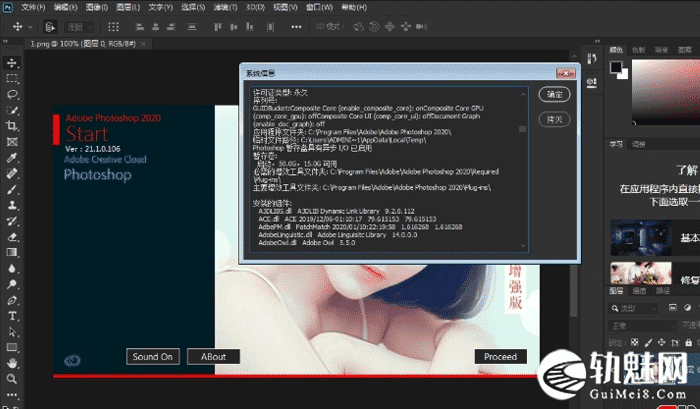Click the Align left edges icon in options bar
The height and width of the screenshot is (409, 700).
(x=140, y=27)
